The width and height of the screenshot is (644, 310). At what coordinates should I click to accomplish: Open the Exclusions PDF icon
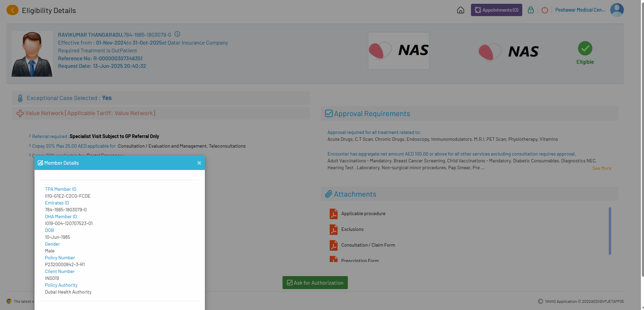[x=333, y=230]
